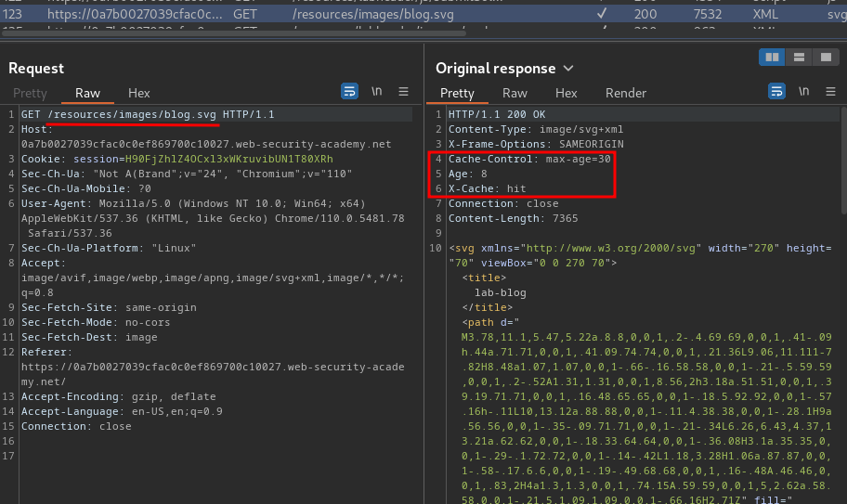
Task: Select side-by-side split layout icon
Action: click(x=772, y=57)
